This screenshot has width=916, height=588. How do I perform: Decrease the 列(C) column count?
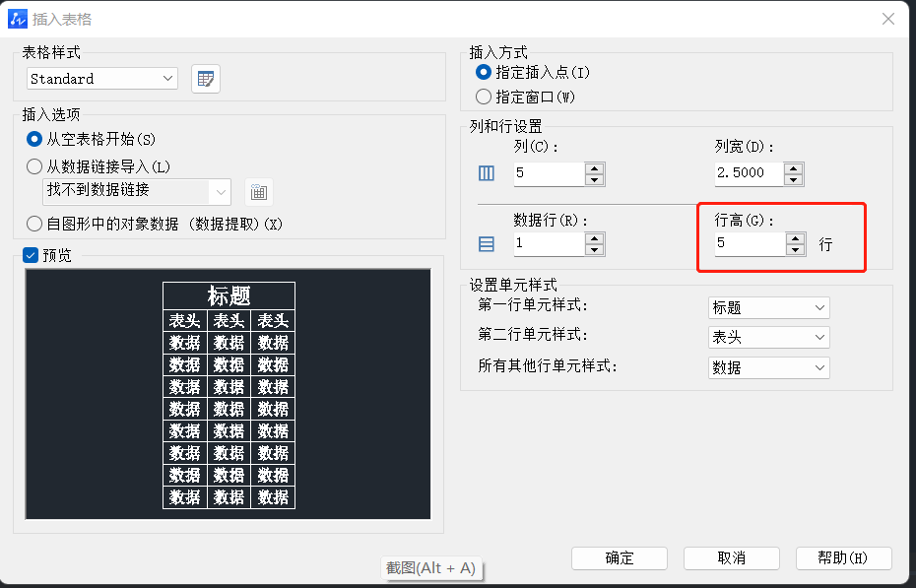pyautogui.click(x=594, y=180)
